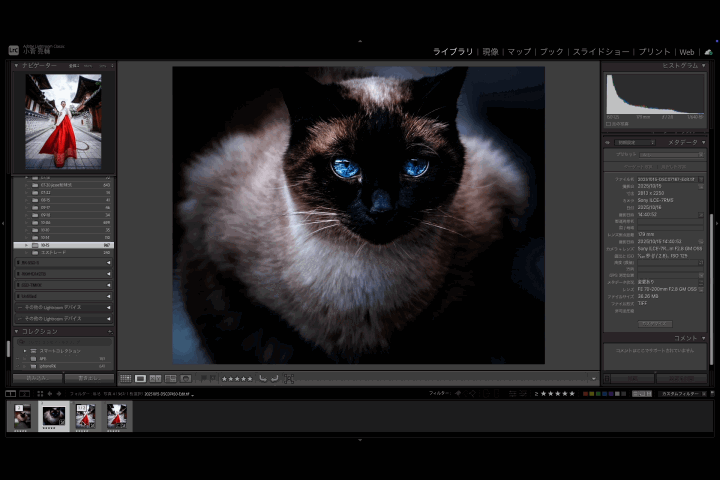Click the icon left of the sync button
Viewport: 720px width, 480px height.
pos(607,378)
